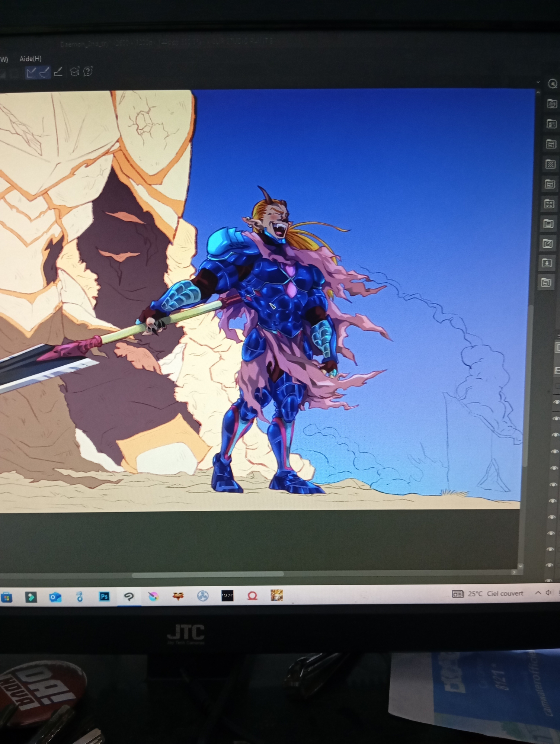Open the hatched pattern material folder

(x=550, y=164)
